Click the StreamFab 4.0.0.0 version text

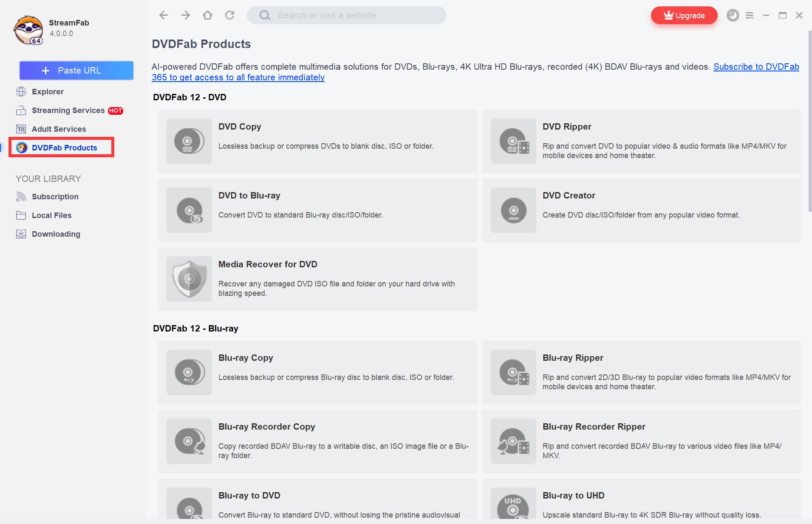pos(61,33)
